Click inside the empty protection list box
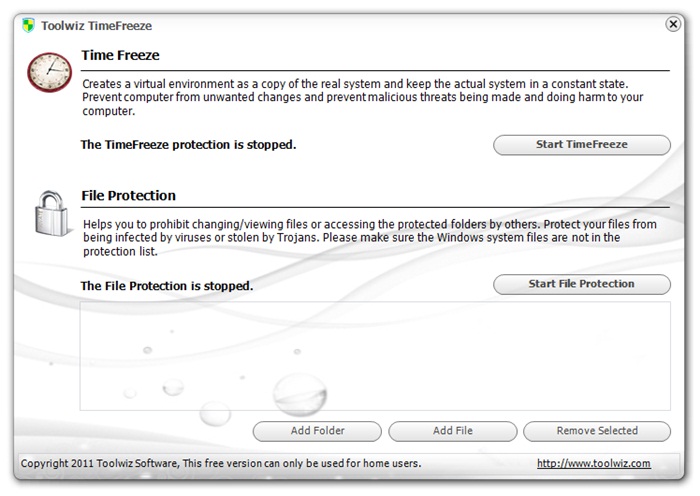The width and height of the screenshot is (700, 496). tap(375, 356)
